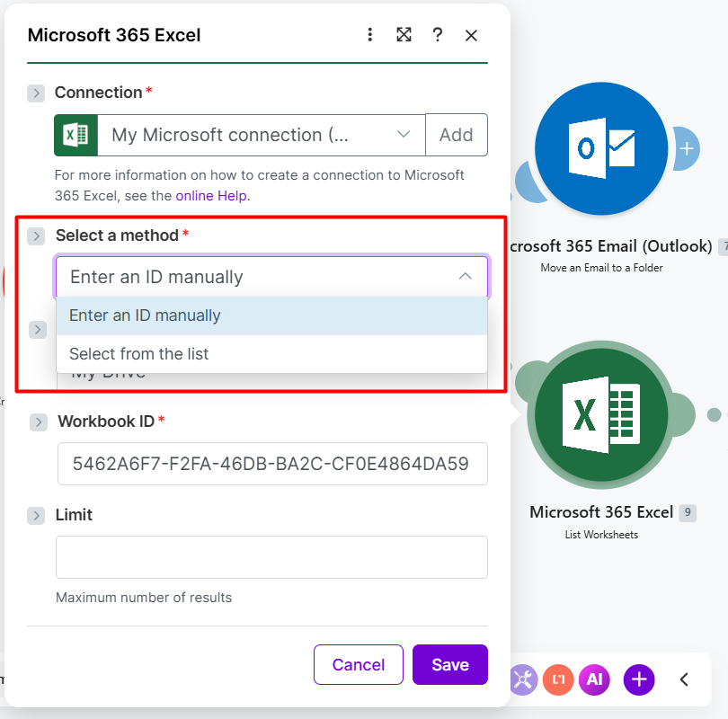Collapse the bottom toolbar with arrow
Viewport: 728px width, 719px height.
pyautogui.click(x=684, y=679)
